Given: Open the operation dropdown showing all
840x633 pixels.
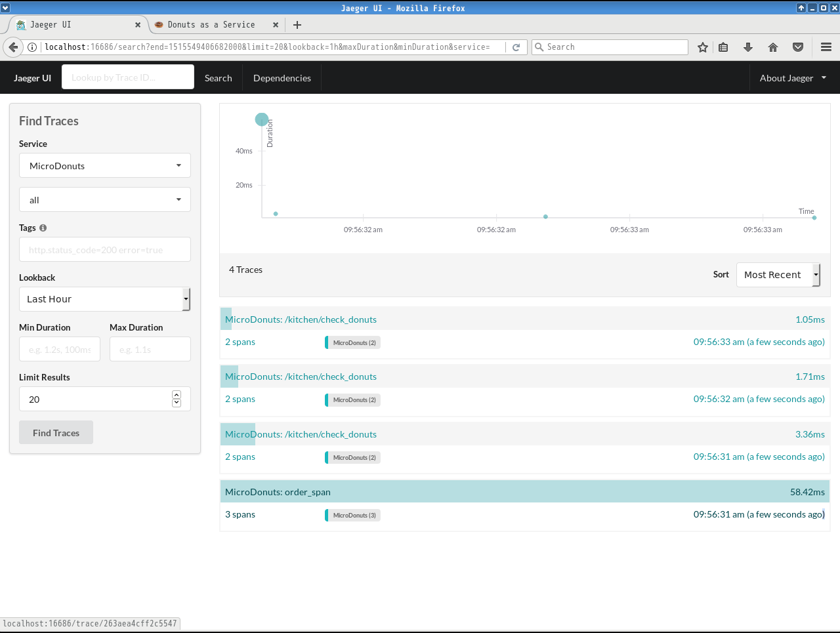Looking at the screenshot, I should tap(105, 199).
